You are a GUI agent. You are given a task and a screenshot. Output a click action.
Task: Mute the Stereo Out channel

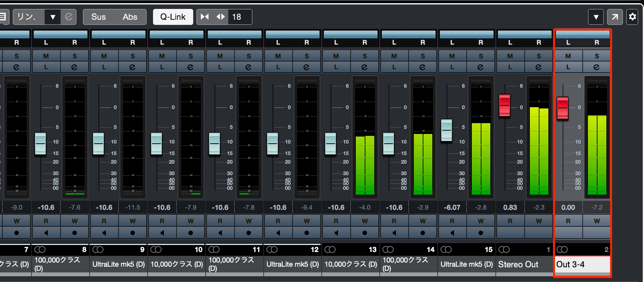(510, 56)
